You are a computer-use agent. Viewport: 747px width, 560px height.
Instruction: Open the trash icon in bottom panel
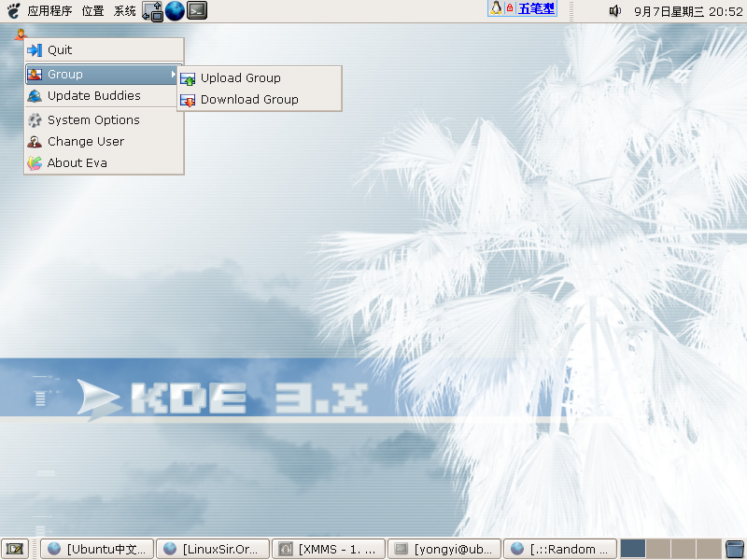(735, 549)
